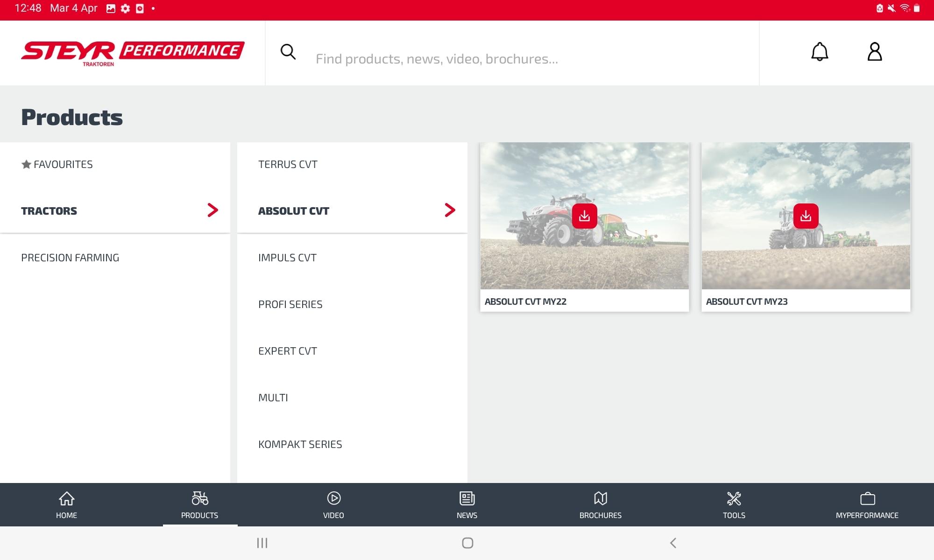The image size is (934, 560).
Task: Tap the Home house icon
Action: click(66, 498)
